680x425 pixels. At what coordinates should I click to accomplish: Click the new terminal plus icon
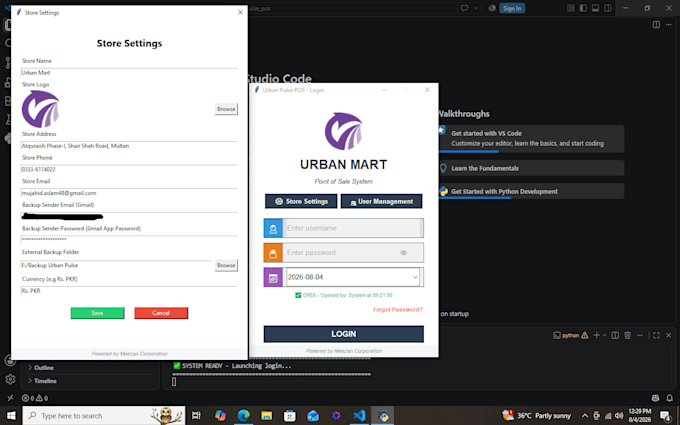pyautogui.click(x=596, y=335)
